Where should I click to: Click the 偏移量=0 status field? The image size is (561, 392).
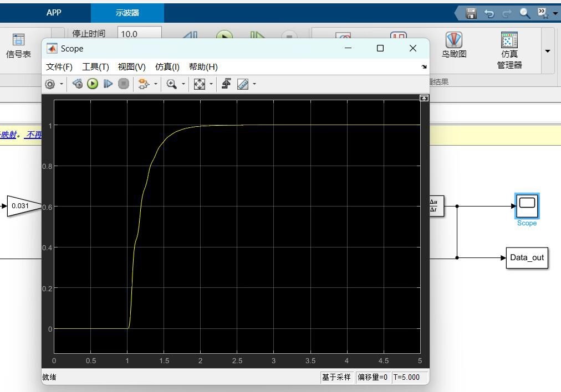pyautogui.click(x=373, y=378)
